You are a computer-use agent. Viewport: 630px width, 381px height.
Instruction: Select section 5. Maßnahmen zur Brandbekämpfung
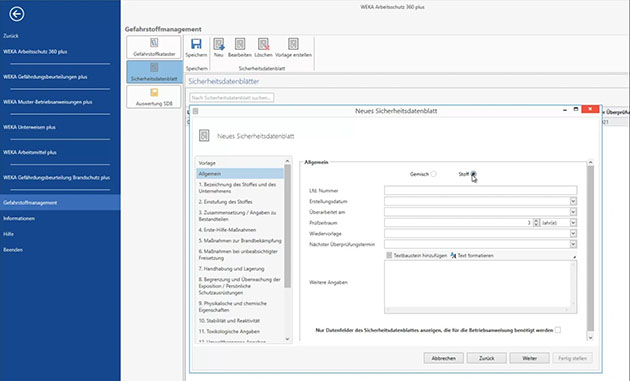coord(240,241)
